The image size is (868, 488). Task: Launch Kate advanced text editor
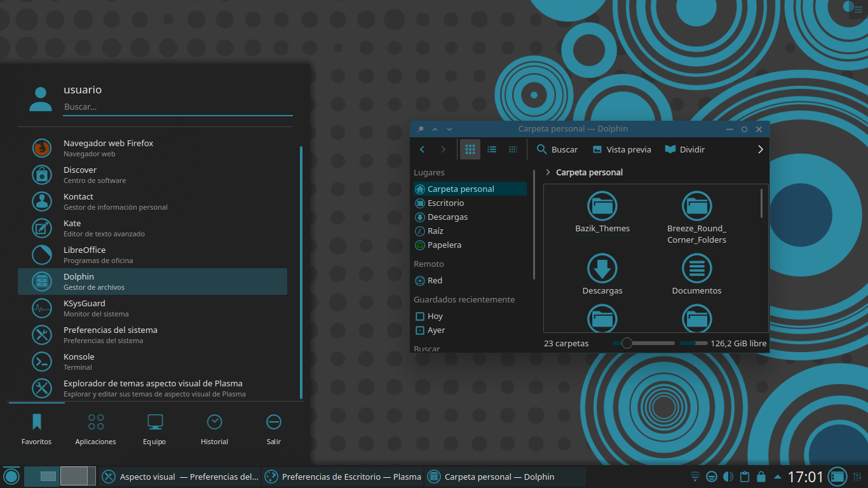[153, 228]
